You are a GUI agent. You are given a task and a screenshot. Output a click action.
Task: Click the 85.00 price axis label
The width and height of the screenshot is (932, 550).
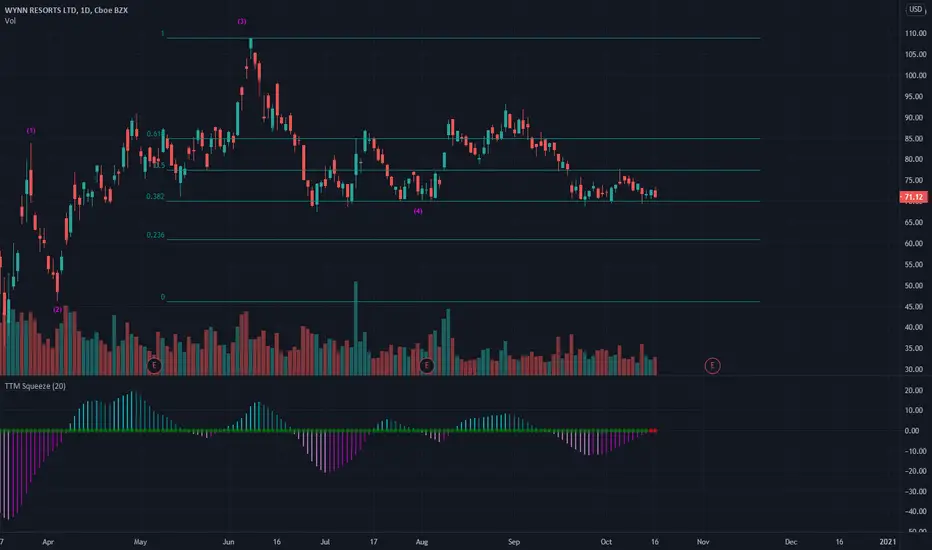click(915, 139)
